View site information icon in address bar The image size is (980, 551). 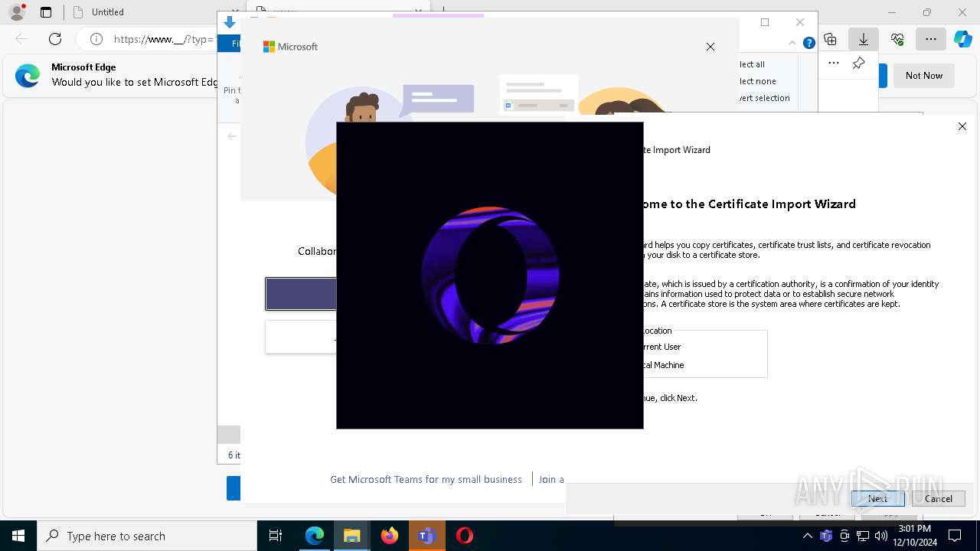pos(96,39)
